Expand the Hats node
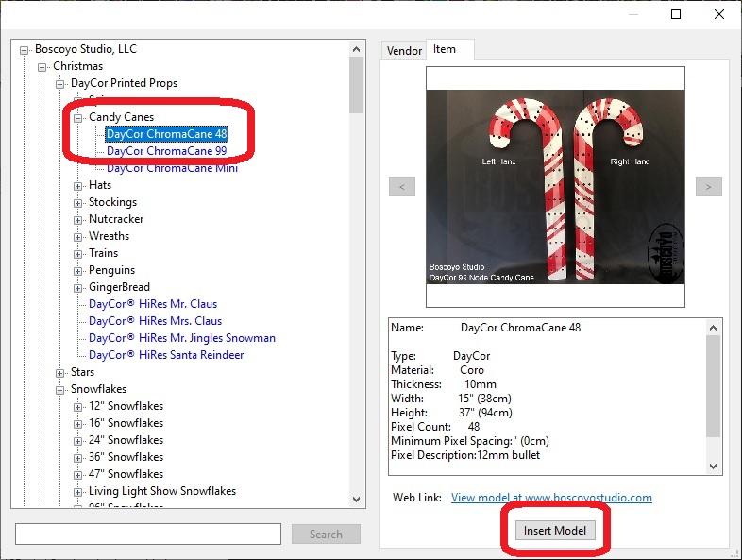The image size is (742, 560). [77, 186]
